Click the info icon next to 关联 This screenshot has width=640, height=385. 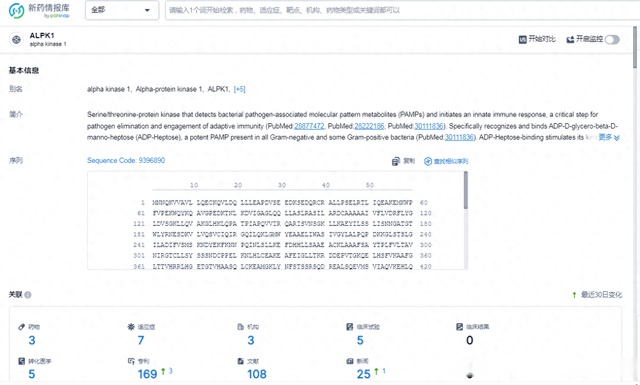[x=28, y=295]
